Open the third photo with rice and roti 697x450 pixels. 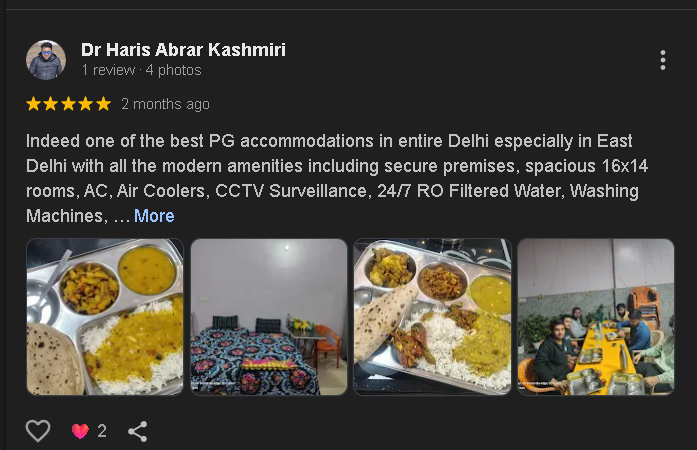[x=433, y=317]
